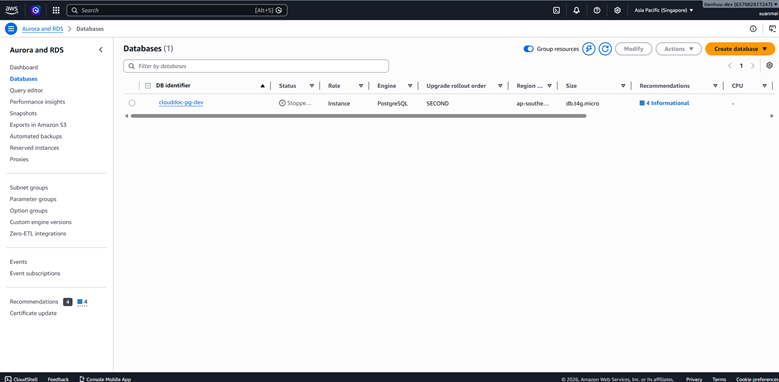
Task: Open Snapshots in the sidebar
Action: 23,113
